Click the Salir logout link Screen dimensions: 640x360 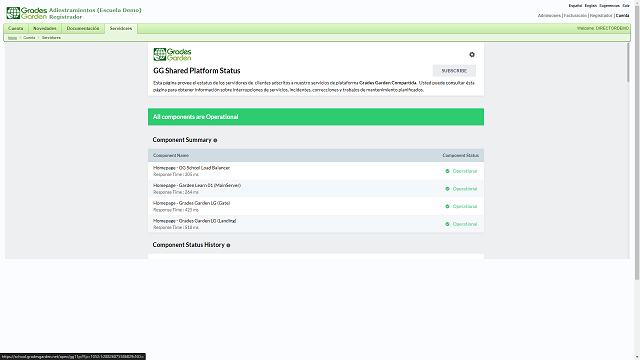(626, 6)
